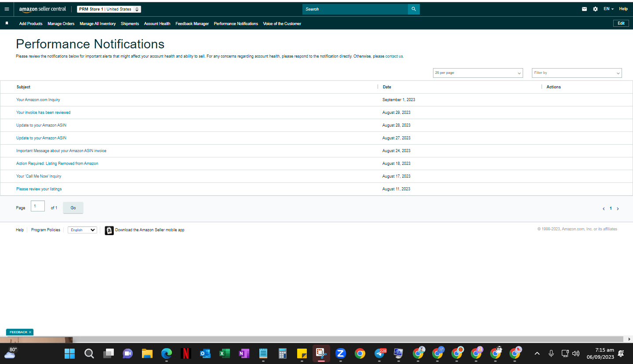The height and width of the screenshot is (364, 633).
Task: Open the Filter by dropdown
Action: point(577,73)
